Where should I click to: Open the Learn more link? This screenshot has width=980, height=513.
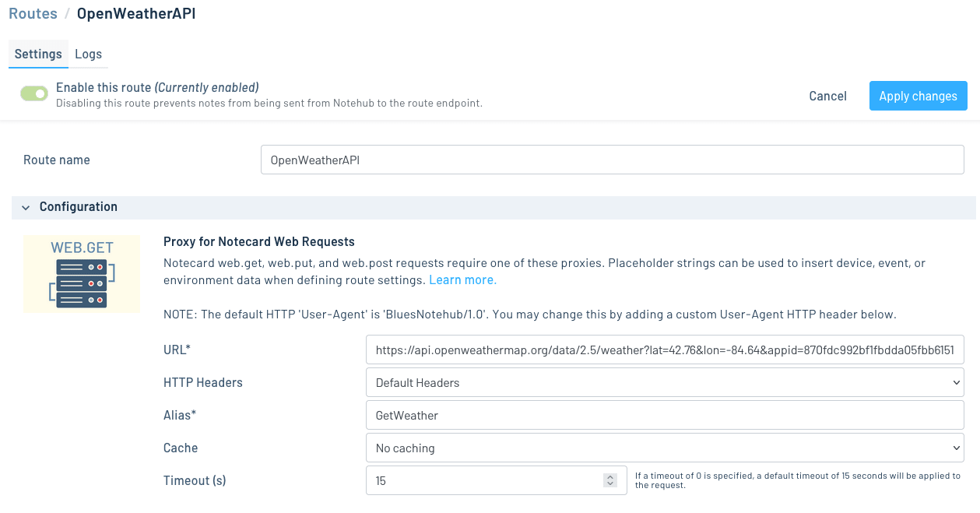click(x=462, y=279)
